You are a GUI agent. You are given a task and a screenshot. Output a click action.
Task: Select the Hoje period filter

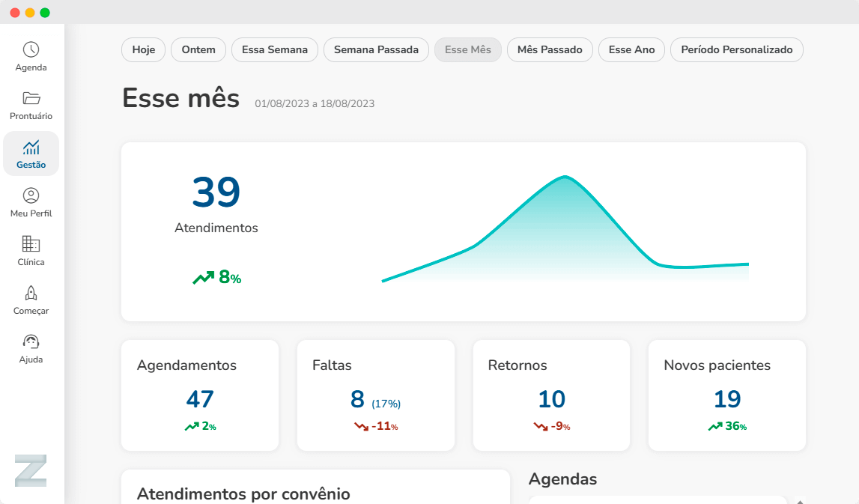[144, 50]
